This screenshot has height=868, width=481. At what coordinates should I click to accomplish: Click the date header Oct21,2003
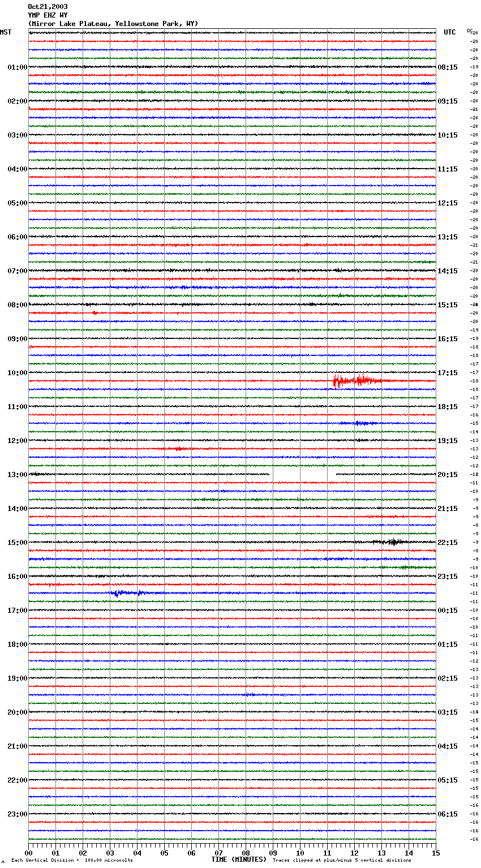pyautogui.click(x=48, y=7)
